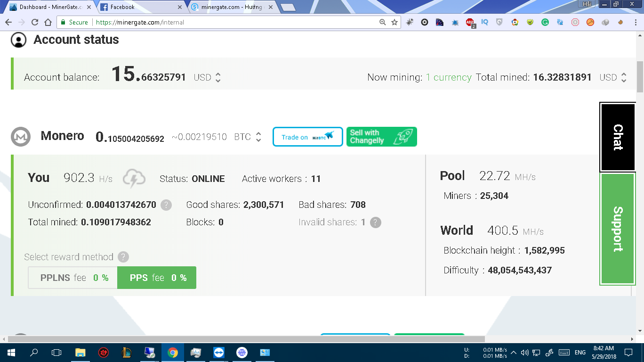Click the vertical page scrollbar thumb
The width and height of the screenshot is (644, 362).
[640, 76]
